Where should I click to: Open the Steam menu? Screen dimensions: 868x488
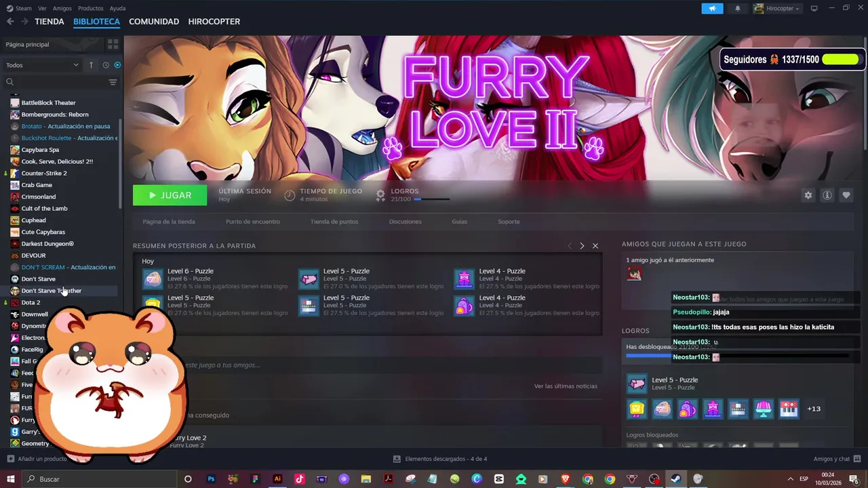19,8
